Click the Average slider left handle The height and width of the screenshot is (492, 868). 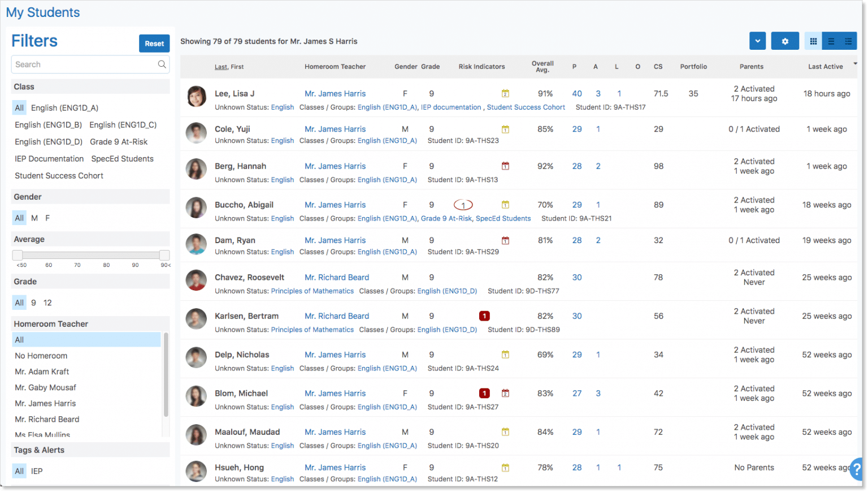(18, 255)
